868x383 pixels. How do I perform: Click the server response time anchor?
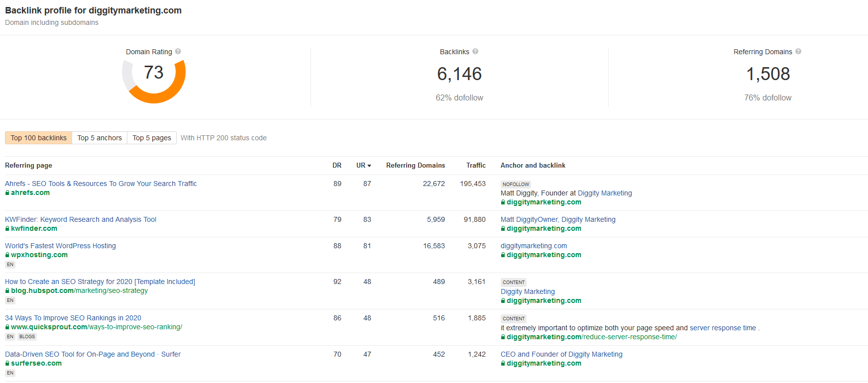[723, 328]
